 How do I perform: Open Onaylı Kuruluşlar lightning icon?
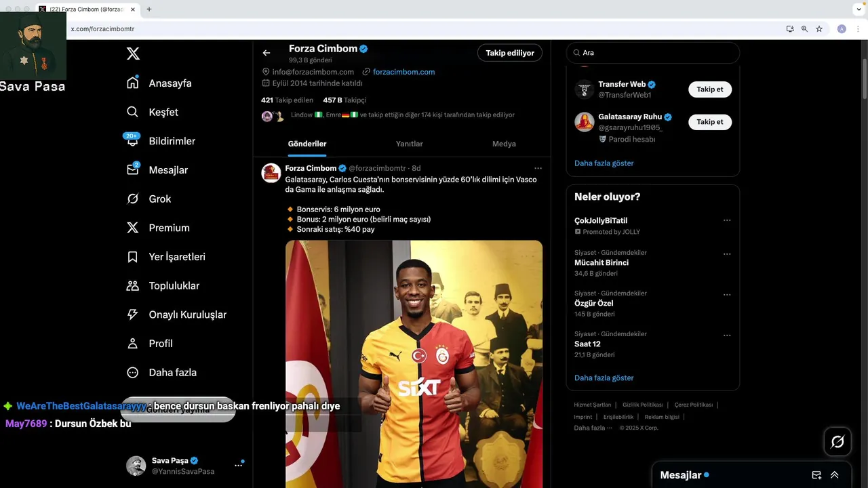(x=133, y=314)
